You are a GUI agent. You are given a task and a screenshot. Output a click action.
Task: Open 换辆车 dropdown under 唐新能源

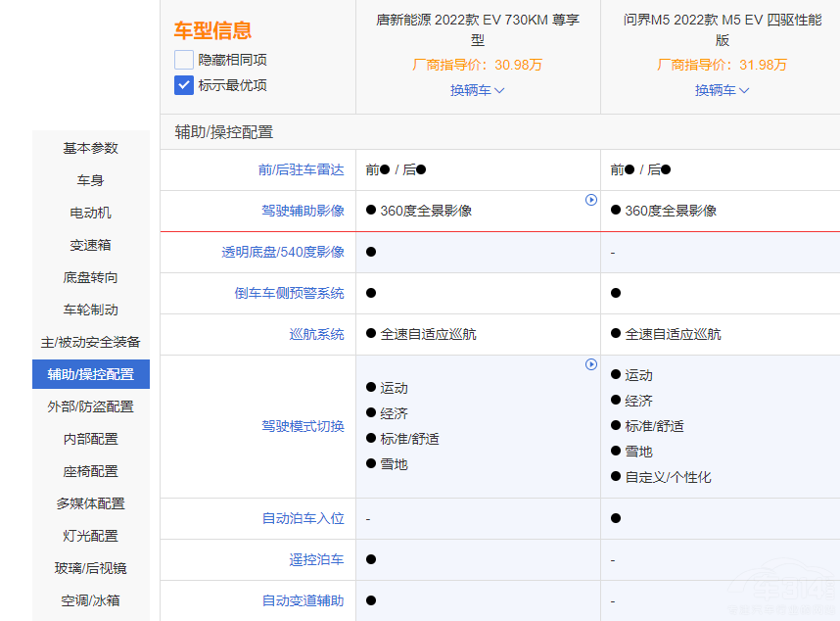477,90
